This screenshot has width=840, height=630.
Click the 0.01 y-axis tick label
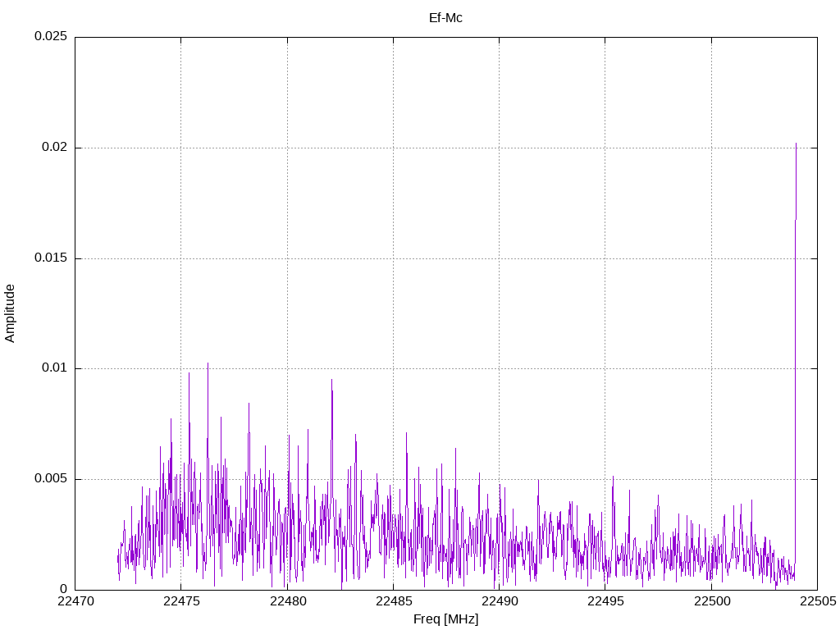53,368
